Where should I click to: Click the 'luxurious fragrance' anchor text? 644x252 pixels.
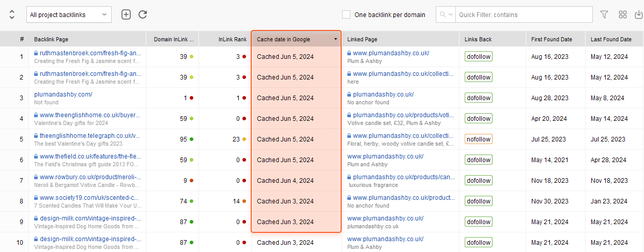pyautogui.click(x=373, y=185)
